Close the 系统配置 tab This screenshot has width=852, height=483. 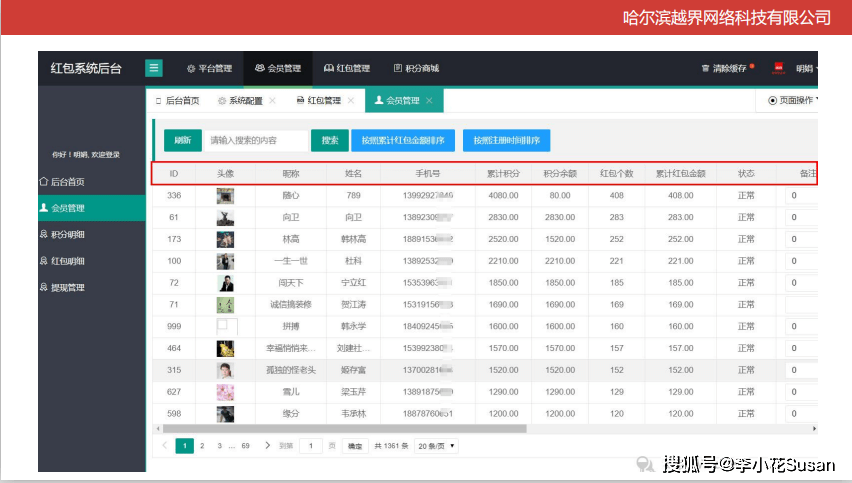tap(272, 101)
